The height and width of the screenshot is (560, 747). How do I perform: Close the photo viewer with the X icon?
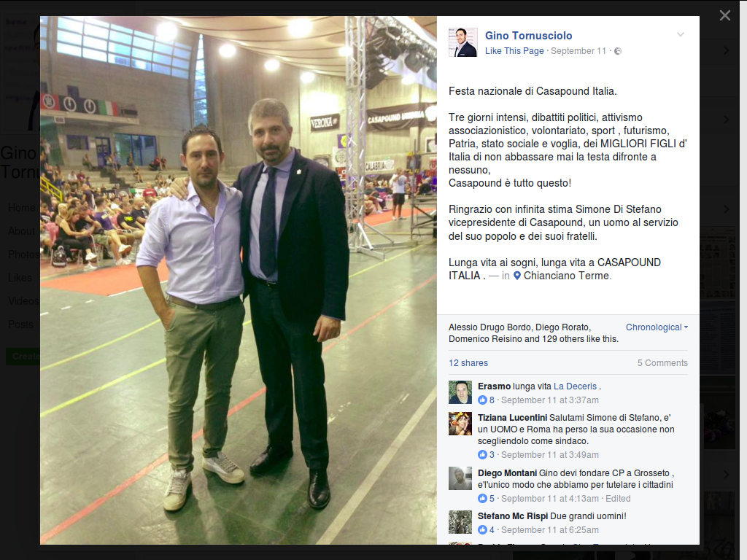pyautogui.click(x=725, y=16)
